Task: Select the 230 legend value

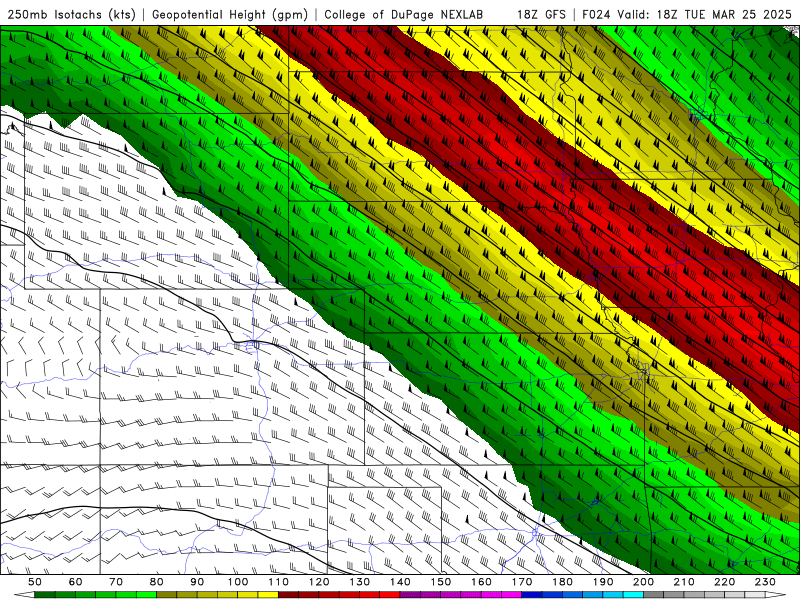Action: click(x=765, y=582)
